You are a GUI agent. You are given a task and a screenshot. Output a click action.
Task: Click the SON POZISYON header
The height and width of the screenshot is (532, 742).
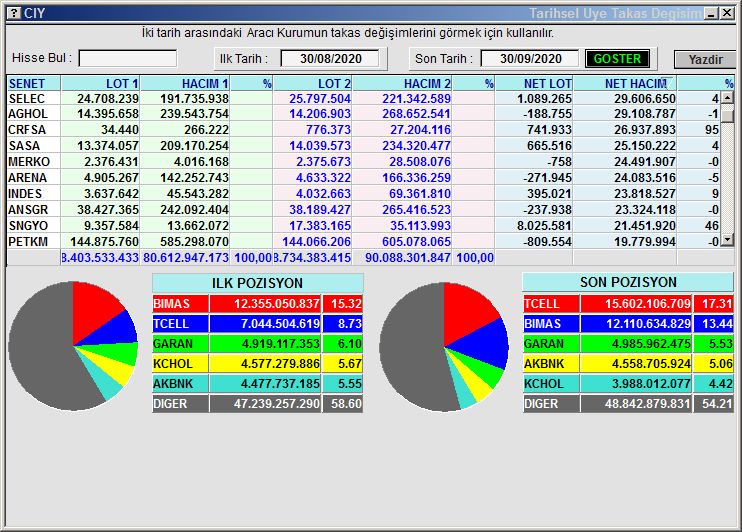click(x=628, y=282)
